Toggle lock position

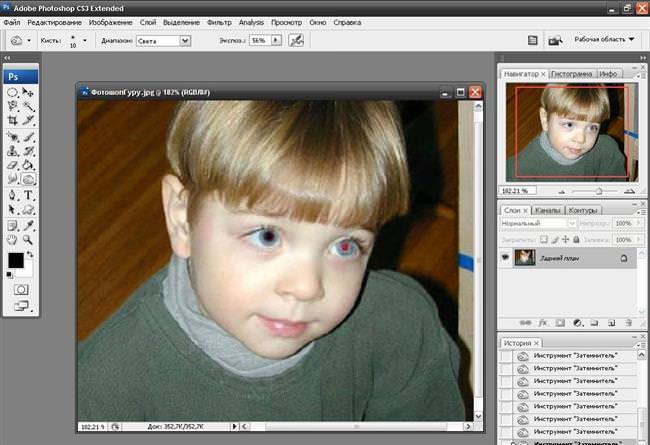click(x=565, y=240)
